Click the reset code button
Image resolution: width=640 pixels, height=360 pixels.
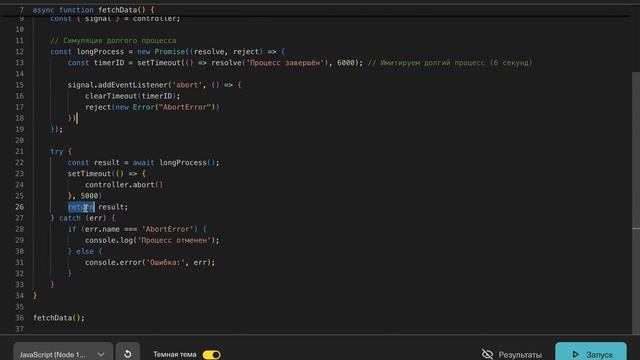(128, 353)
